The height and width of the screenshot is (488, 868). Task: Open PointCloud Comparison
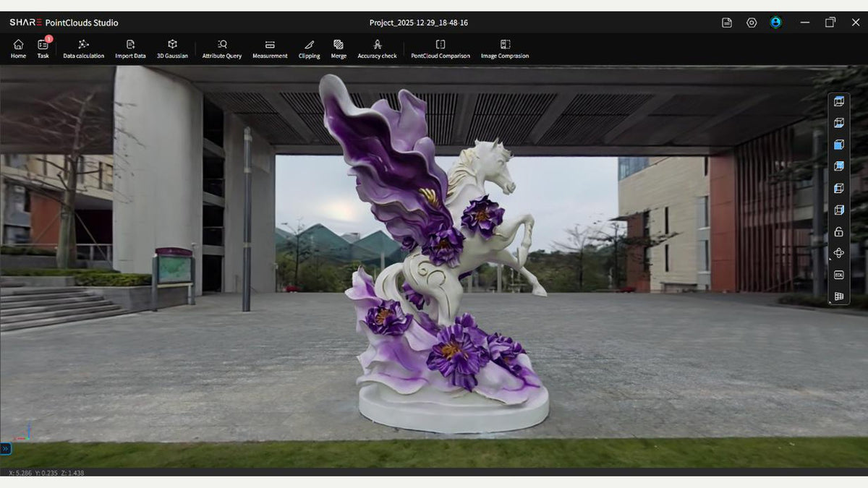pos(441,49)
